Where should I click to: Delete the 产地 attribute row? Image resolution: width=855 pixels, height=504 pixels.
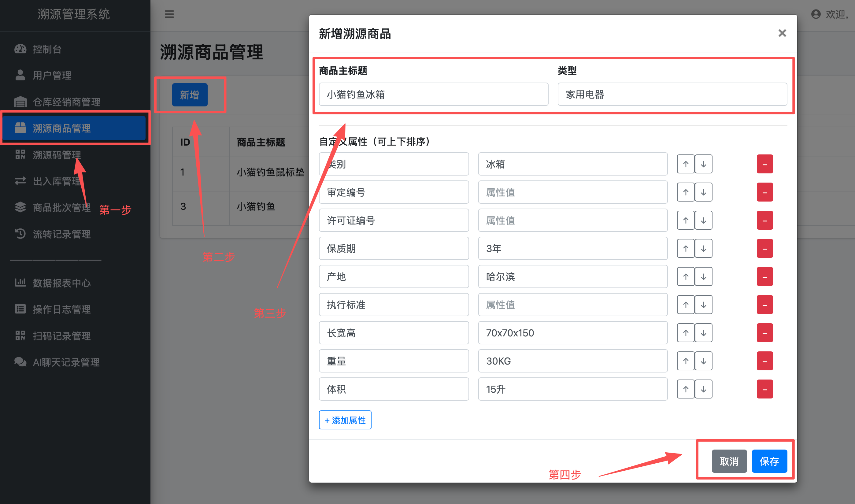[x=764, y=277]
